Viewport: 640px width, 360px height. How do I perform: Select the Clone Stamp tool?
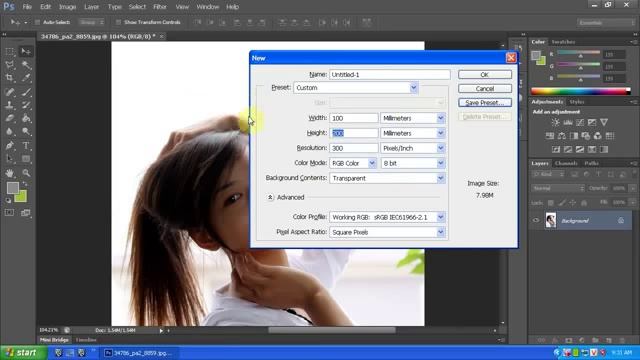point(9,105)
